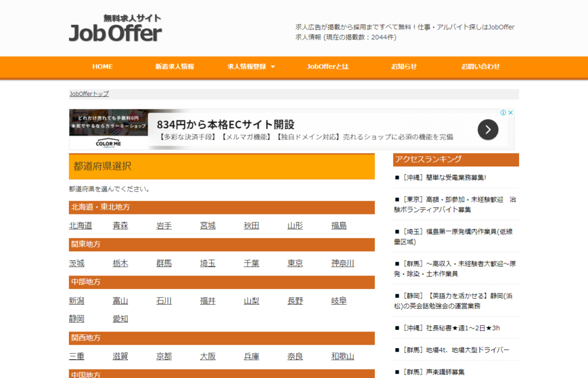
Task: Open ranking item 英会話勉強会の運営業務
Action: point(454,301)
